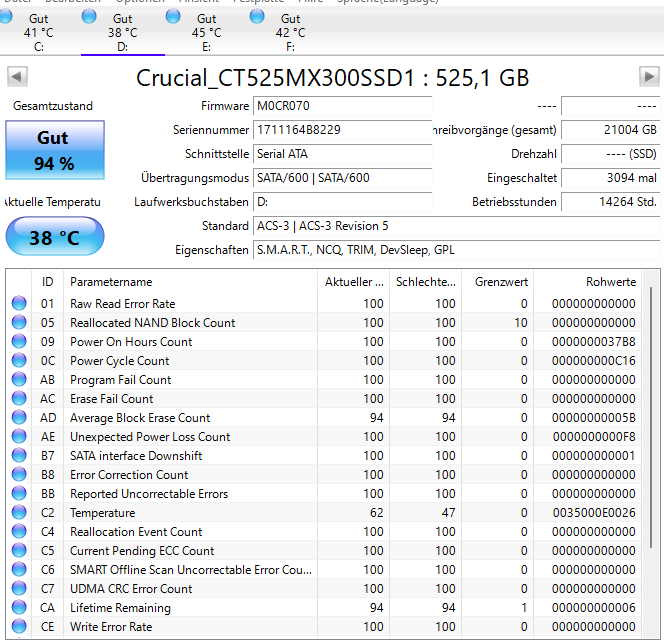Click raw value 0000000000F8
The width and height of the screenshot is (664, 643).
coord(594,437)
